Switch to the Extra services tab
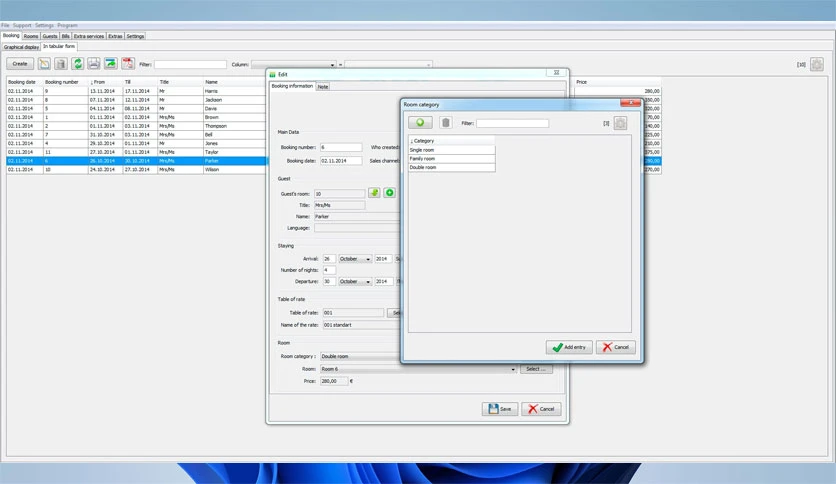This screenshot has height=484, width=836. tap(89, 36)
